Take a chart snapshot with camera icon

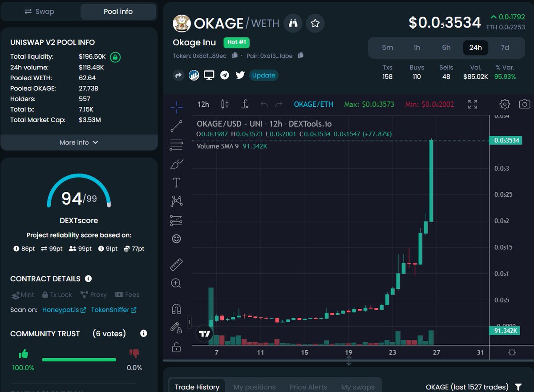pyautogui.click(x=525, y=104)
